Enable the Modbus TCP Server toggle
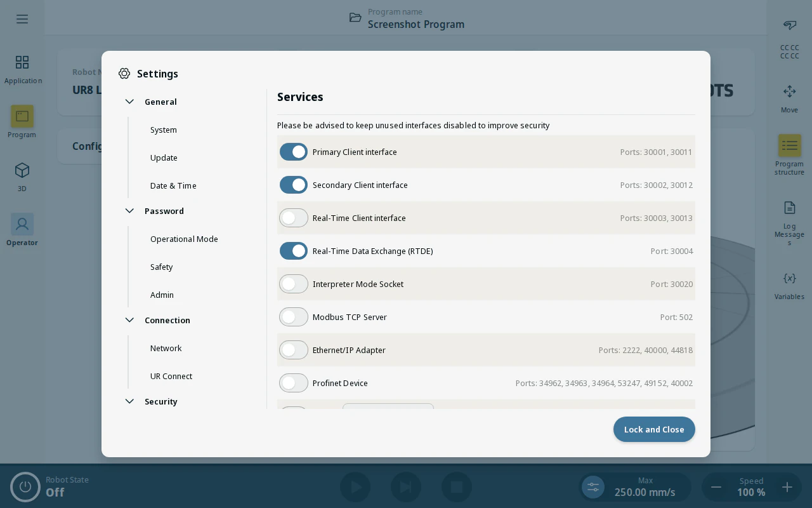 click(x=294, y=317)
